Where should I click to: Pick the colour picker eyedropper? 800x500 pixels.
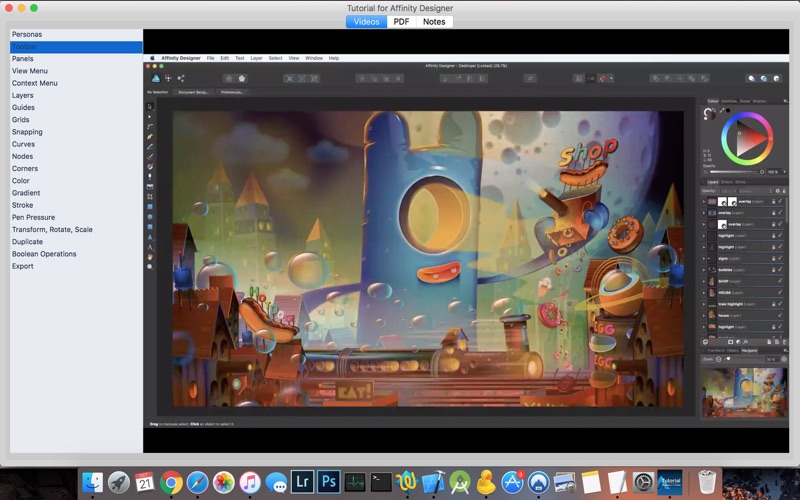[x=722, y=110]
